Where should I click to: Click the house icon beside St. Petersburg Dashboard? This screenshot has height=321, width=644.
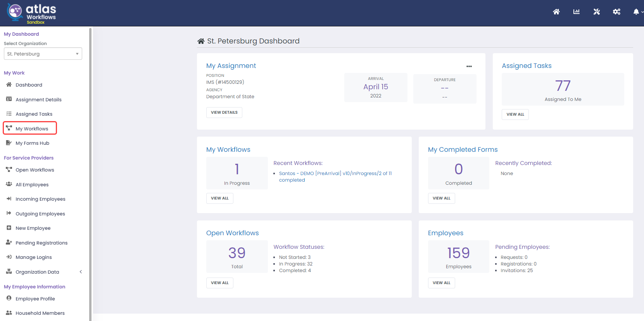click(201, 41)
